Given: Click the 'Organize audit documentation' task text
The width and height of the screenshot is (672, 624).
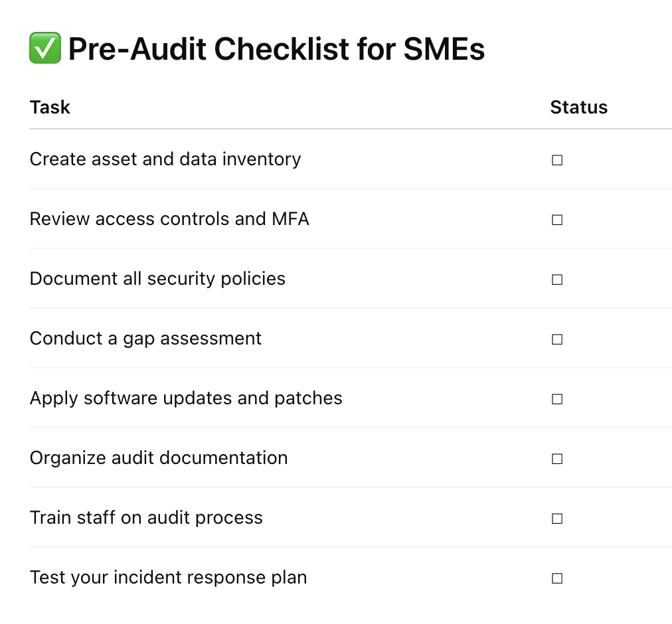Looking at the screenshot, I should (159, 458).
